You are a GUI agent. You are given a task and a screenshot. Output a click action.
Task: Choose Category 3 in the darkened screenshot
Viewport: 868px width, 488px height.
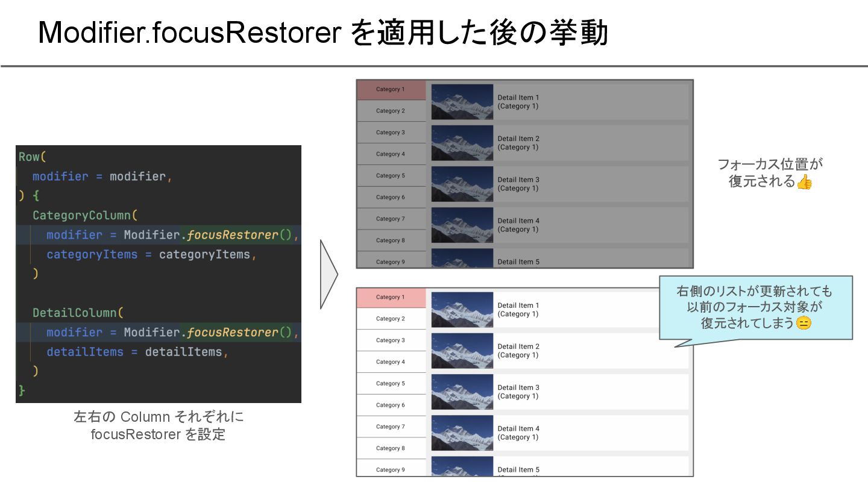coord(391,133)
